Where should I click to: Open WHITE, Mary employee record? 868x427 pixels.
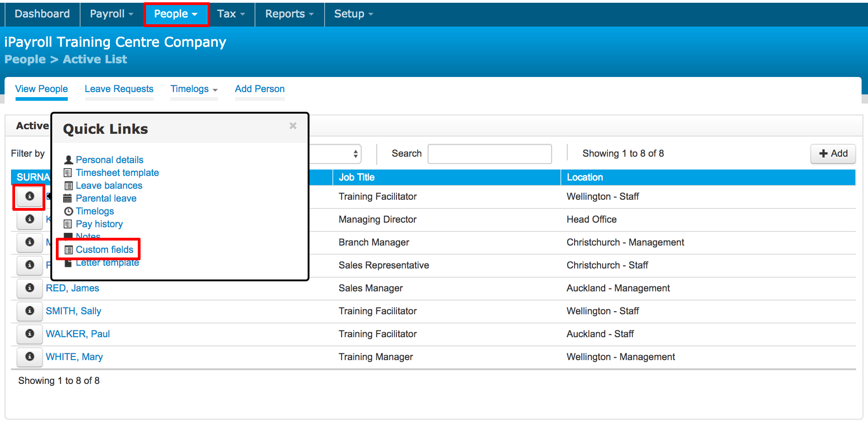click(x=74, y=357)
